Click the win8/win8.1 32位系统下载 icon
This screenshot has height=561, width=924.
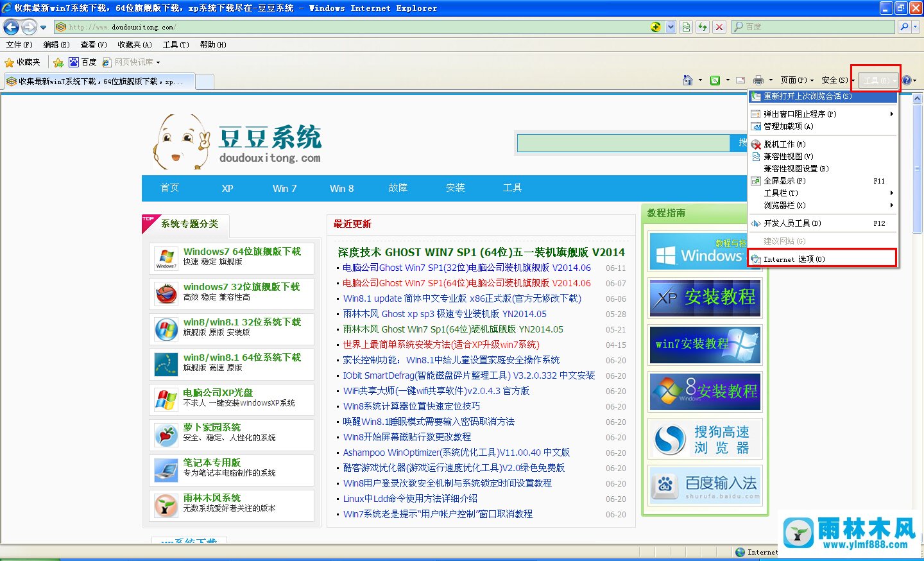166,329
